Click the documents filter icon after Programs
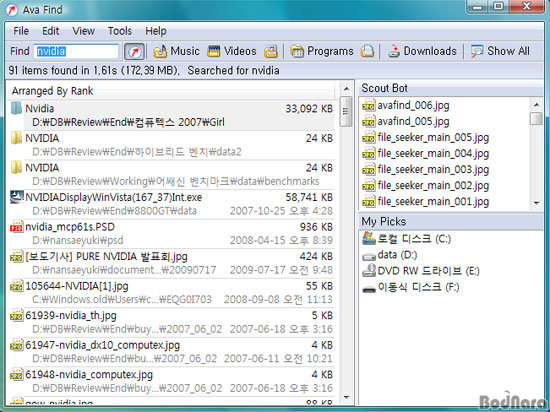 point(367,51)
